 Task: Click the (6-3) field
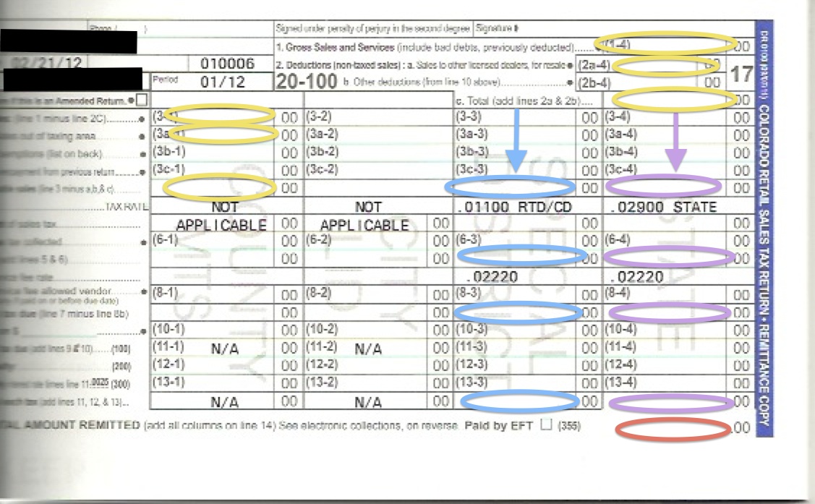pyautogui.click(x=515, y=241)
